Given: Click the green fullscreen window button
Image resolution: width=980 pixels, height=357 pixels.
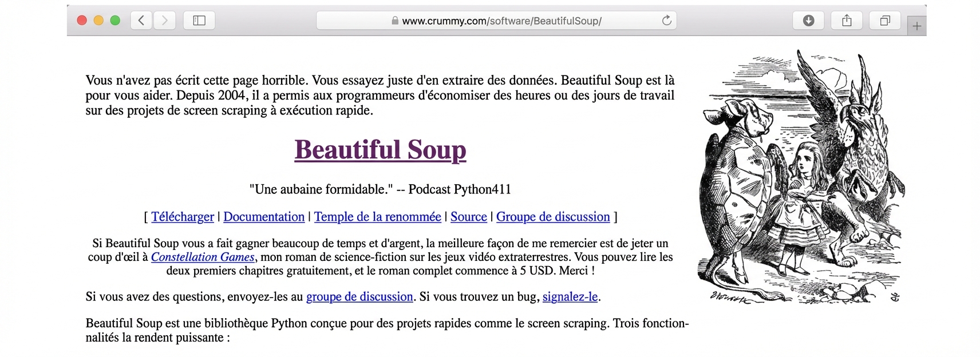Looking at the screenshot, I should tap(115, 21).
